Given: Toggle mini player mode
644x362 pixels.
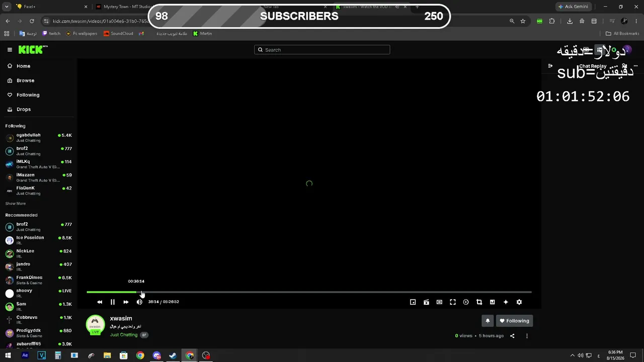Looking at the screenshot, I should point(413,302).
